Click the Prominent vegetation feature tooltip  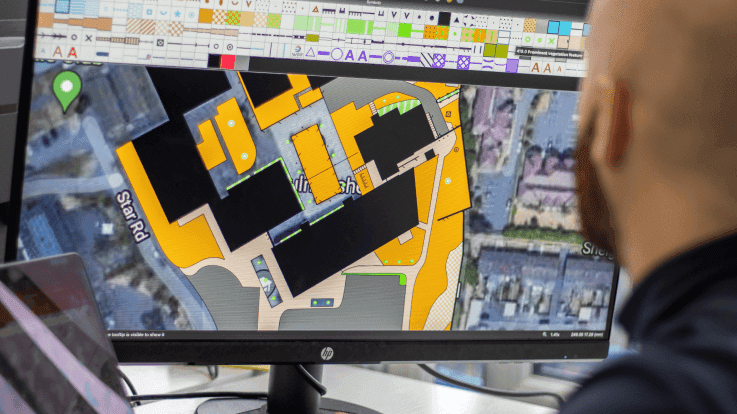[x=549, y=51]
